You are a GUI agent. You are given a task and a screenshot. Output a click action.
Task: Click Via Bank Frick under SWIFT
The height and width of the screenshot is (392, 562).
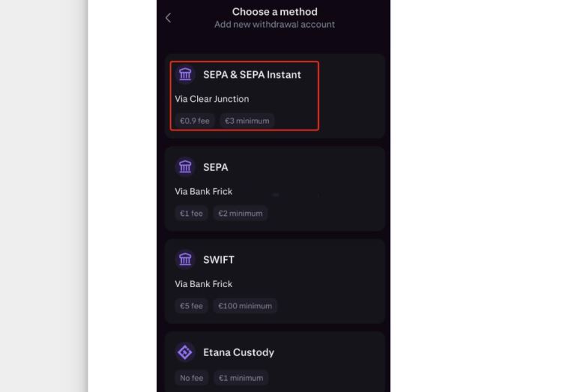click(x=204, y=284)
